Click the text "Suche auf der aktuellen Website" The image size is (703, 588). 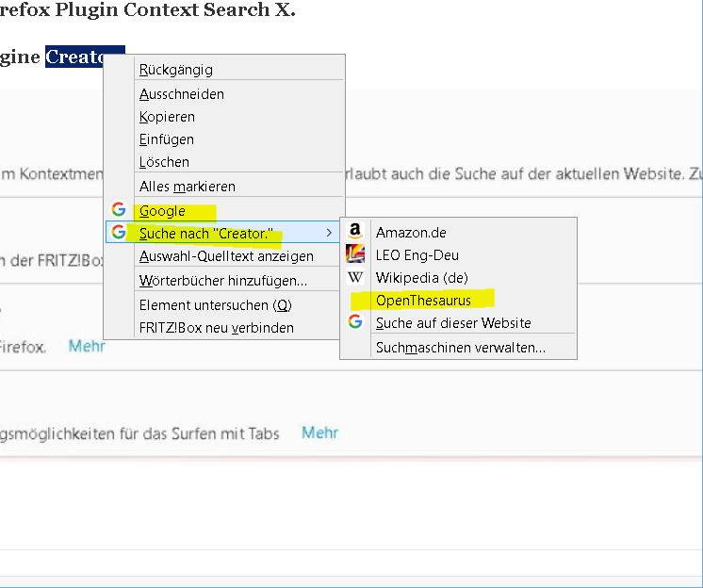[568, 173]
